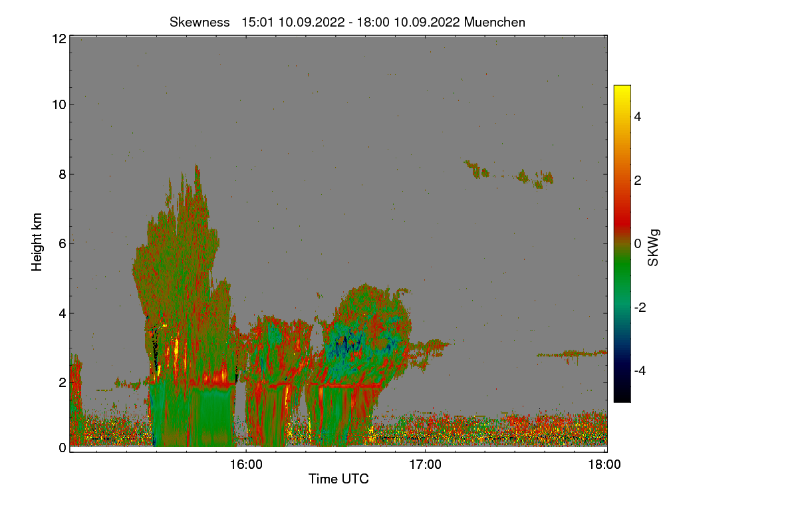798x532 pixels.
Task: Click the small cloud patches at 8 km after 17:00
Action: pos(509,174)
